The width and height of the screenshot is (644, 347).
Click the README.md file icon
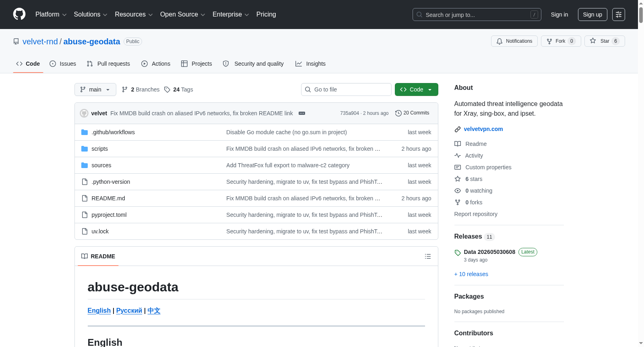tap(85, 198)
